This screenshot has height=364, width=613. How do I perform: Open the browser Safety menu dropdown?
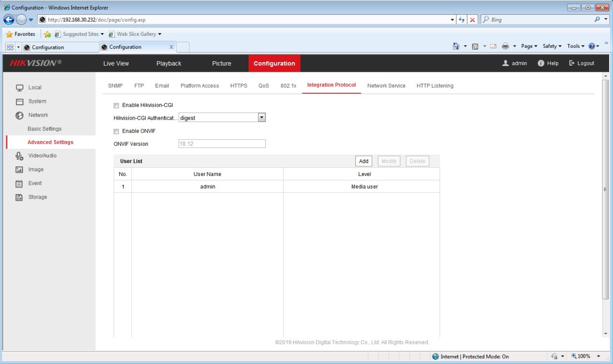[552, 46]
